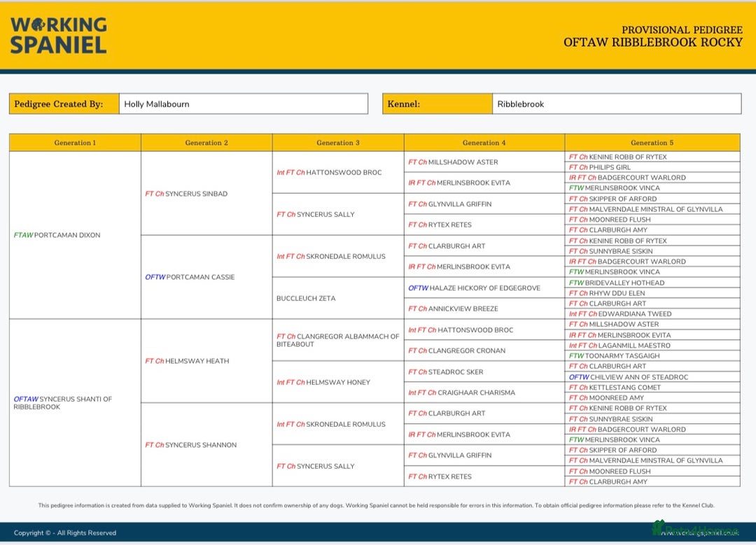Select the 'FTW BRIDEVALLEY HOTHEAD' cell
Image resolution: width=756 pixels, height=545 pixels.
pos(652,283)
